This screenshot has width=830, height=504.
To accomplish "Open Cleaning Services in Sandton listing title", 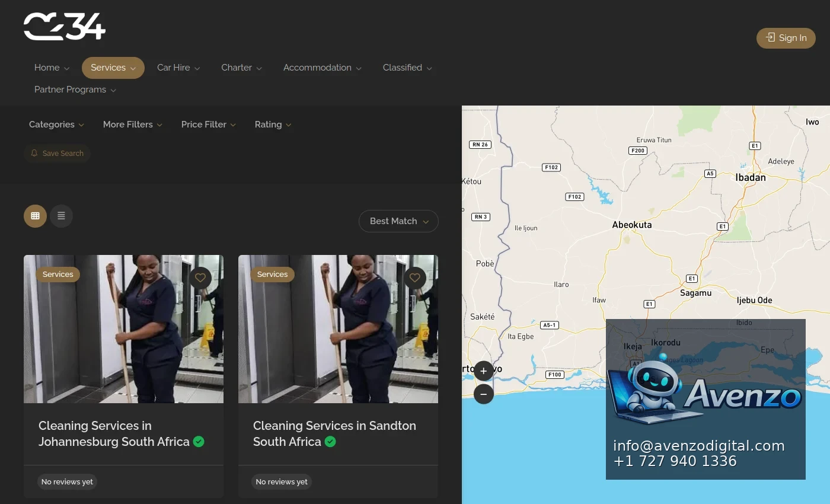I will [x=334, y=433].
